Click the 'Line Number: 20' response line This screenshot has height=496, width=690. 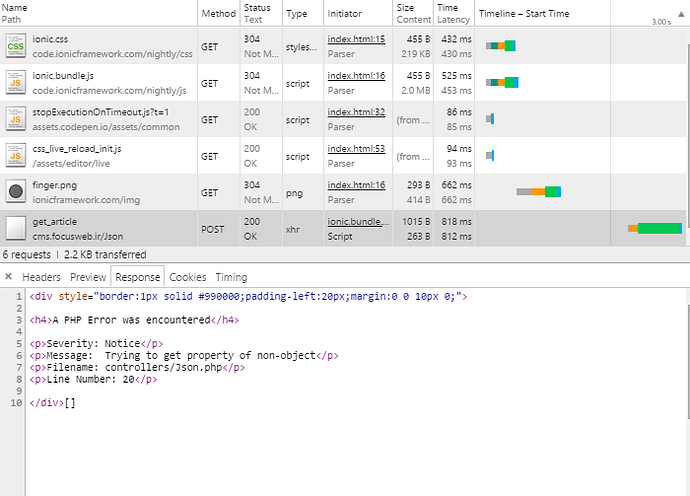point(93,379)
